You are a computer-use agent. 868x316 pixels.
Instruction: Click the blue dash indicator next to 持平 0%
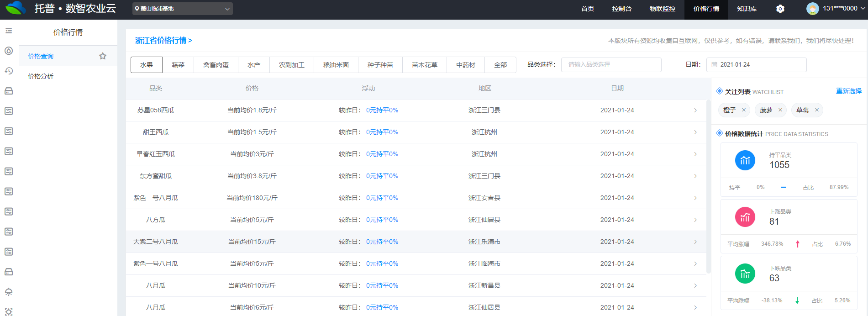click(783, 187)
